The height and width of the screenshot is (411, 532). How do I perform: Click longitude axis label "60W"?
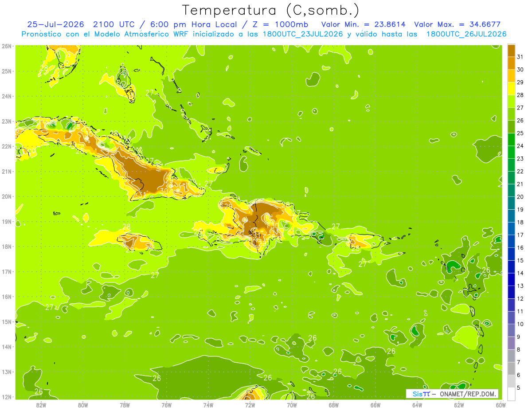[x=501, y=405]
